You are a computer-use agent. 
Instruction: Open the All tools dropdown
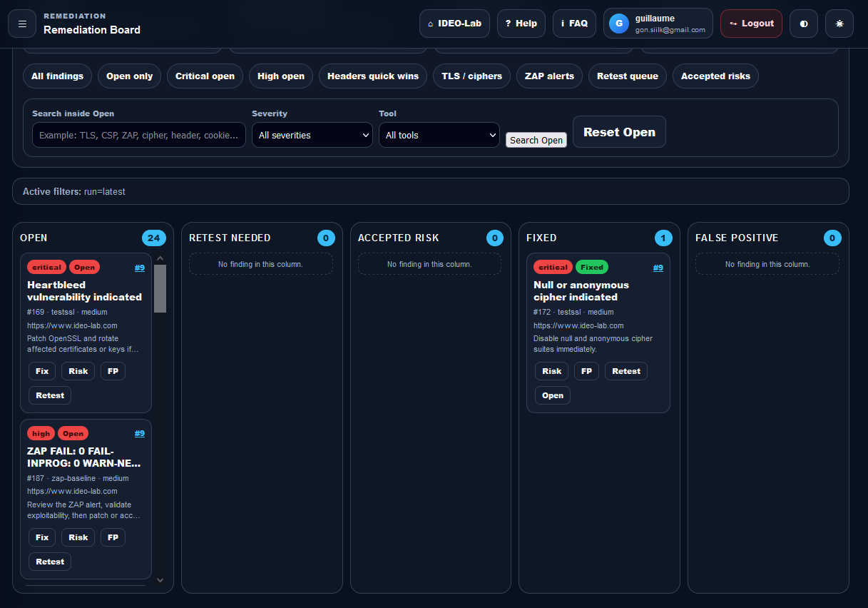pos(439,135)
